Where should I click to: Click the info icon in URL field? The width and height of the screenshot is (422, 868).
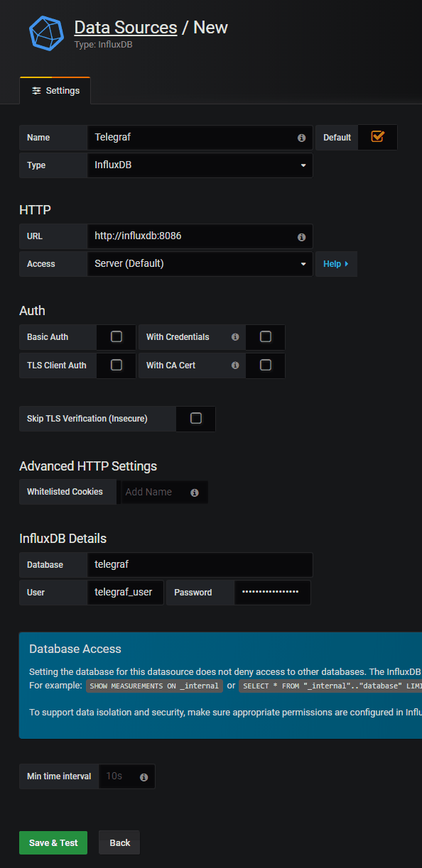pyautogui.click(x=301, y=236)
